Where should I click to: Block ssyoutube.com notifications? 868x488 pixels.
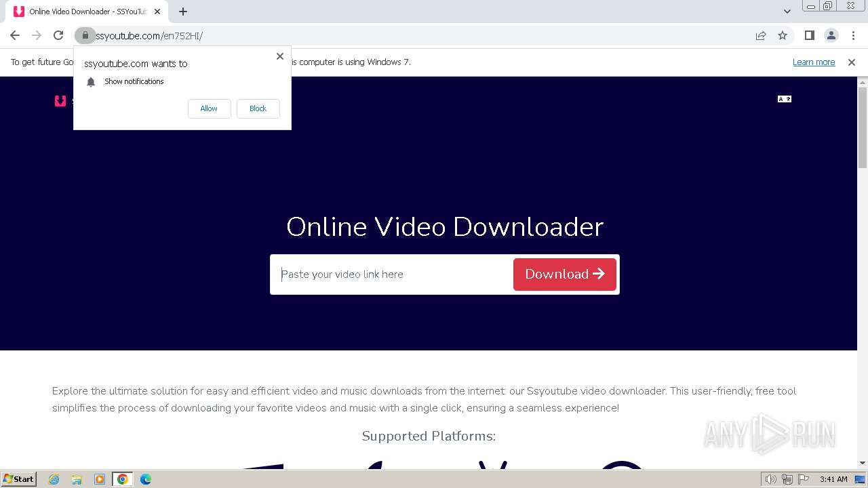[x=258, y=108]
